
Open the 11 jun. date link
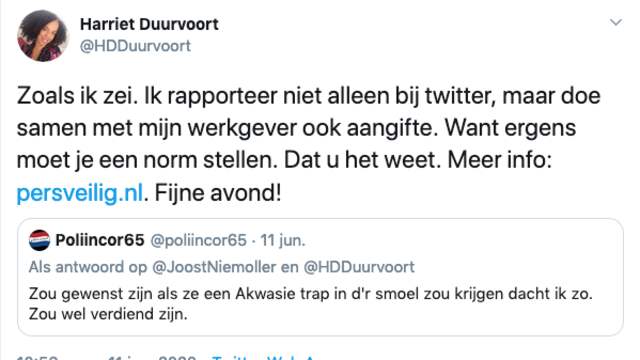[x=283, y=240]
